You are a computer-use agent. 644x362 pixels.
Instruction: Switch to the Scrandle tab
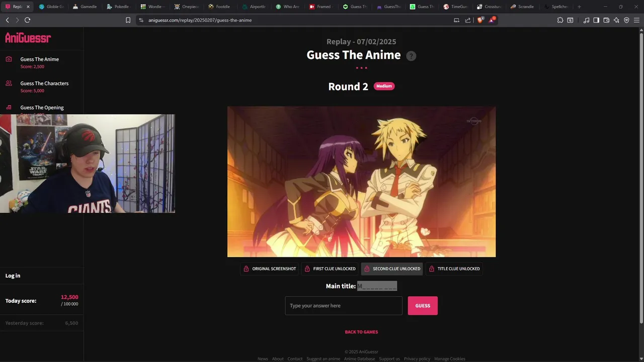point(524,7)
